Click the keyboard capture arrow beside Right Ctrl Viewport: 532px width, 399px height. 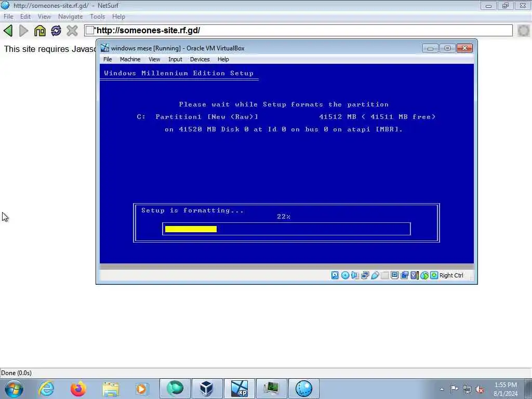point(434,275)
